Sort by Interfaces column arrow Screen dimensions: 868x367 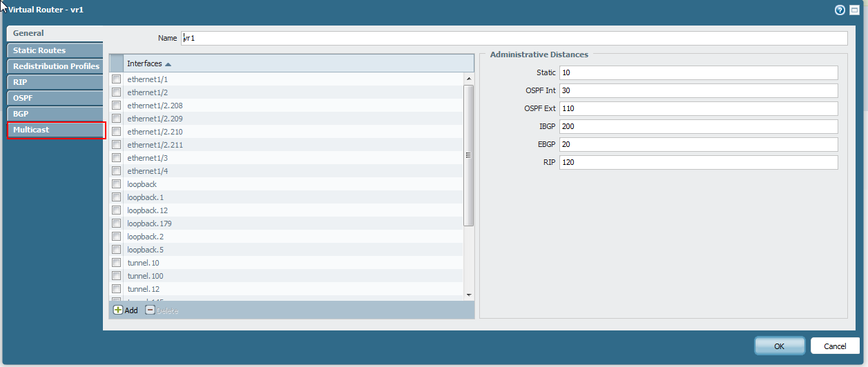[168, 64]
